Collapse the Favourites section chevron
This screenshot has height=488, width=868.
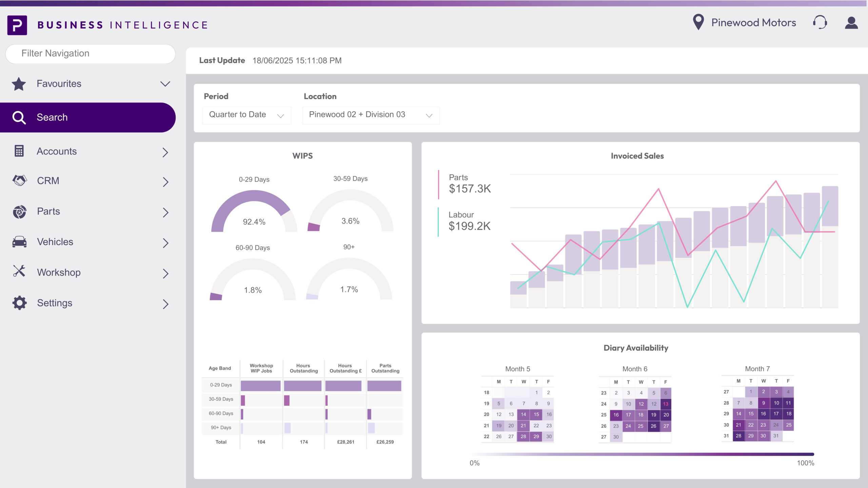[x=165, y=84]
